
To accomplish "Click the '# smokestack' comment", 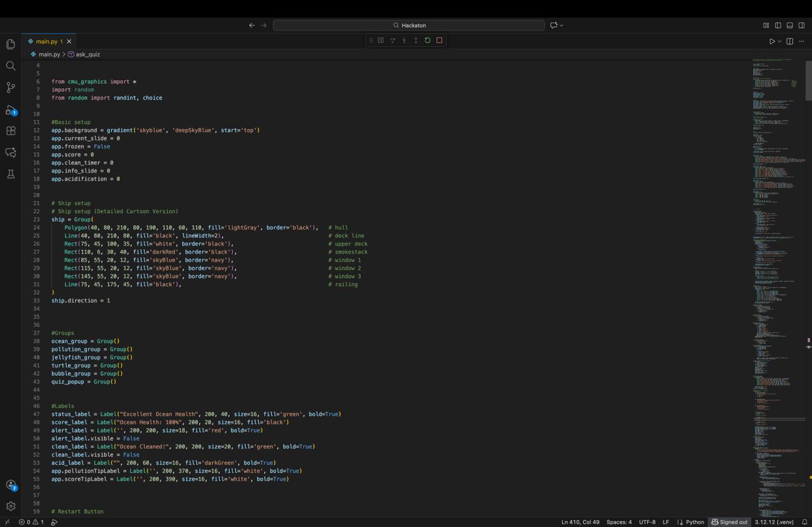I will click(348, 252).
